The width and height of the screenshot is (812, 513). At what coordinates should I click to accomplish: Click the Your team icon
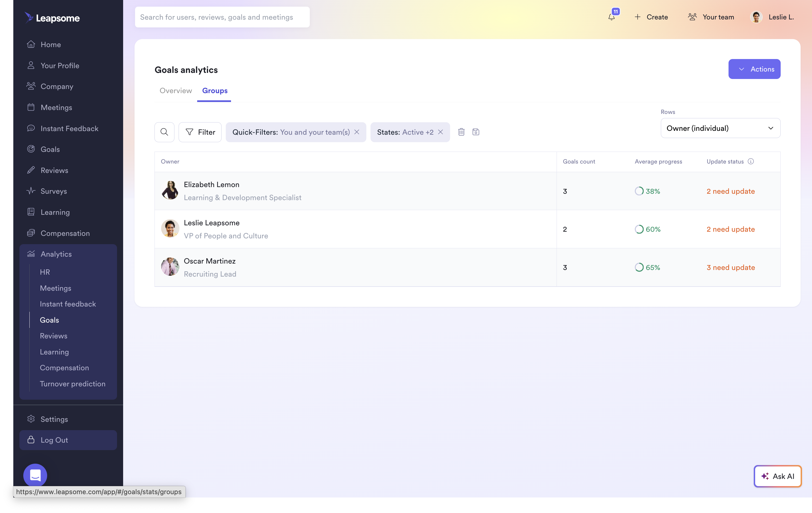pos(692,17)
